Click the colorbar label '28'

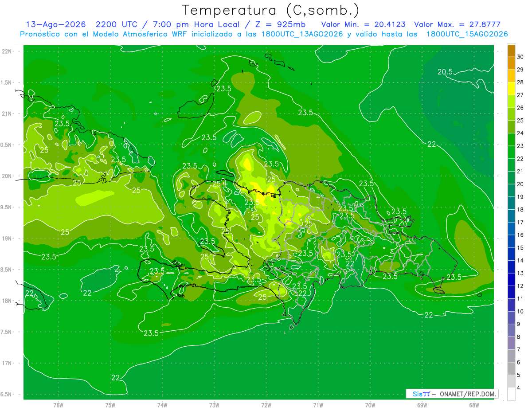click(520, 82)
